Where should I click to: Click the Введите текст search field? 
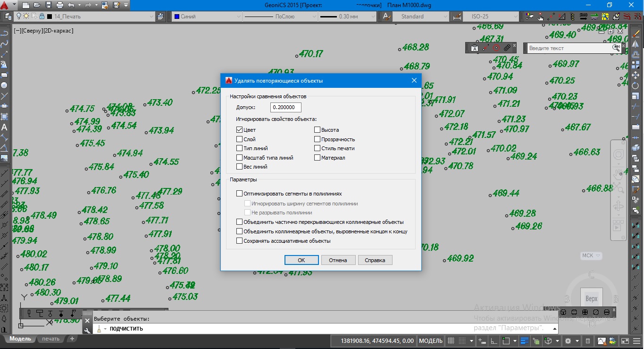coord(569,48)
